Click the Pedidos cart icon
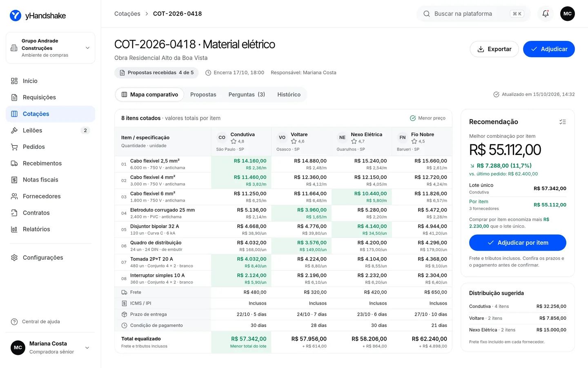Image resolution: width=588 pixels, height=368 pixels. [14, 147]
